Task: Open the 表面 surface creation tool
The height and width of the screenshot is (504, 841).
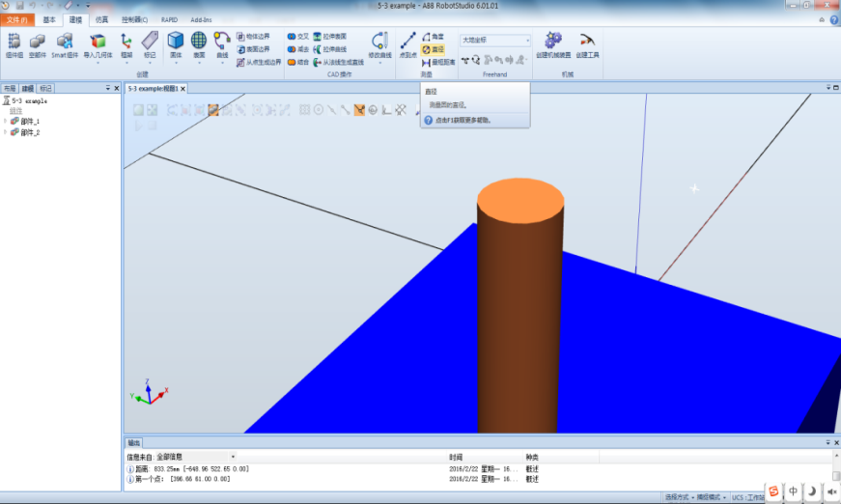Action: coord(199,45)
